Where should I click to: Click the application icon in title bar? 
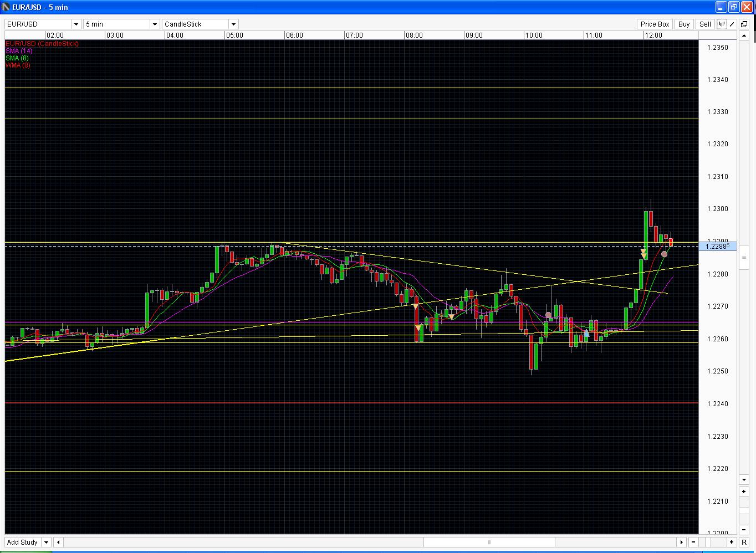[x=6, y=7]
